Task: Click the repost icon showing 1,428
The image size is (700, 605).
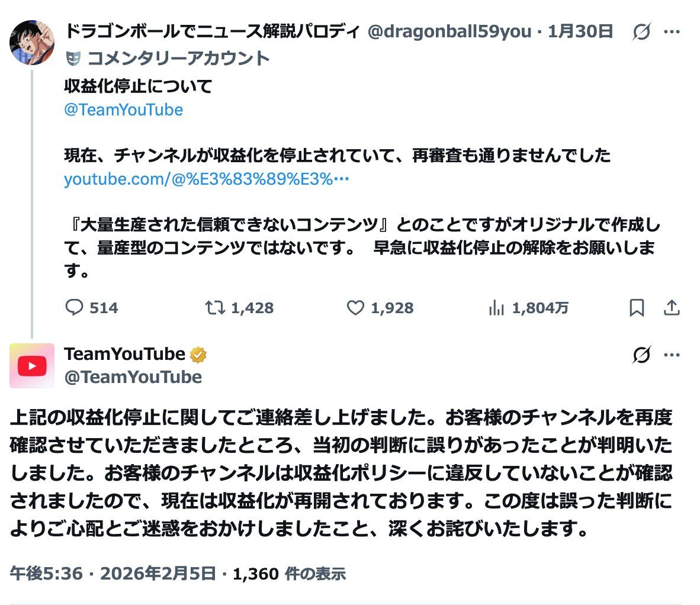Action: click(x=214, y=308)
